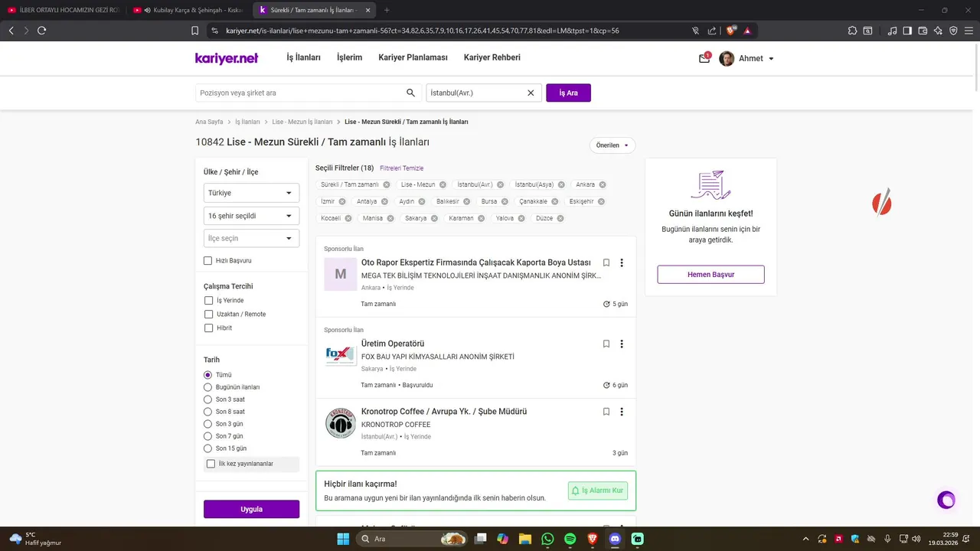The width and height of the screenshot is (980, 551).
Task: Check the Uzaktan / Remote option
Action: (208, 315)
